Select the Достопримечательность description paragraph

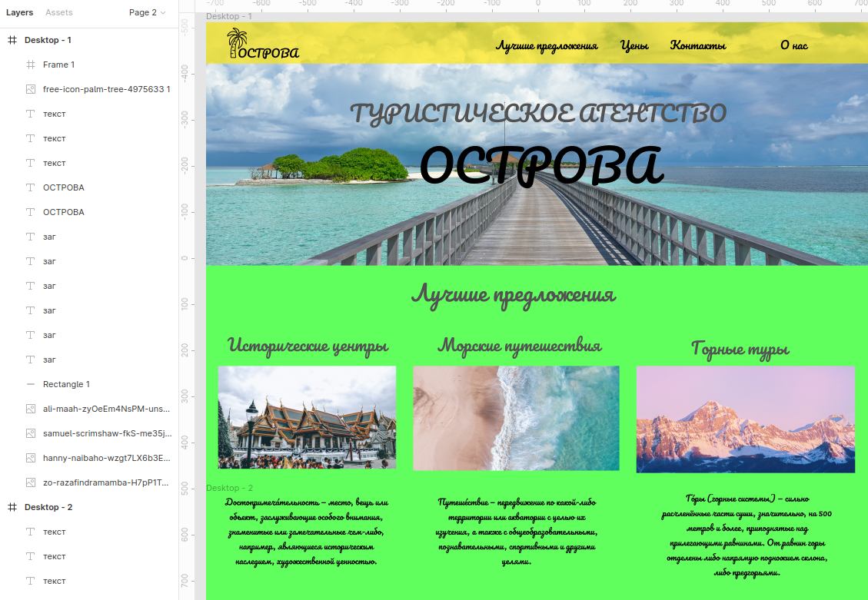click(x=306, y=532)
